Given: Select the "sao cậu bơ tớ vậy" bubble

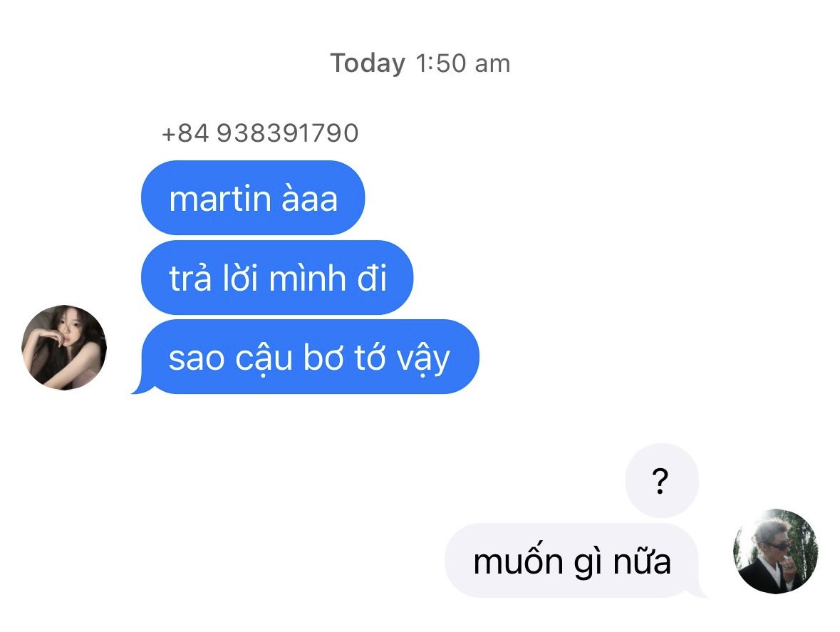Looking at the screenshot, I should click(x=310, y=357).
